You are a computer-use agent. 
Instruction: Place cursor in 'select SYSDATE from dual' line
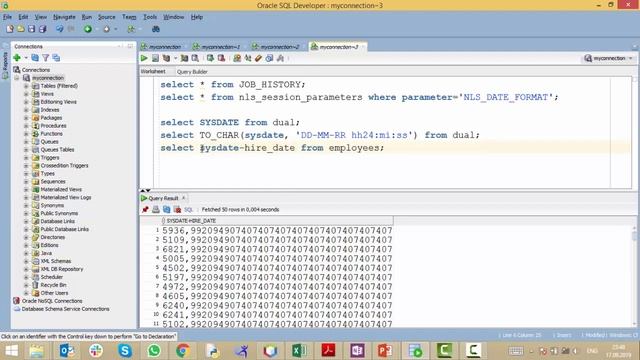pos(230,122)
